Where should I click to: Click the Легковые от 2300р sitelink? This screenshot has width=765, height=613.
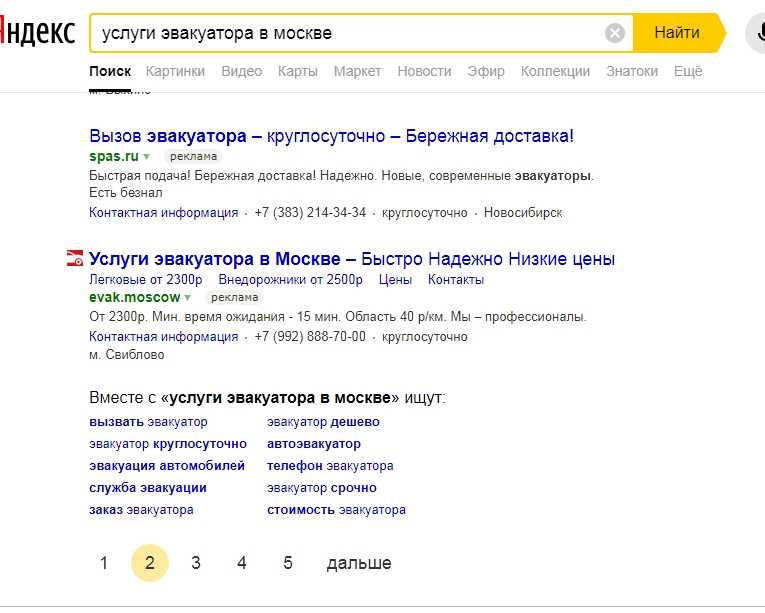tap(145, 280)
